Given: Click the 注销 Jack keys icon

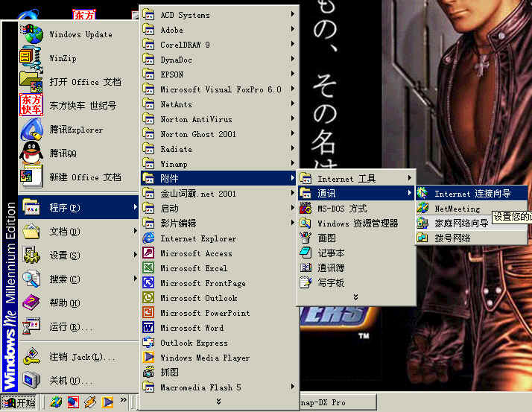Looking at the screenshot, I should coord(31,357).
